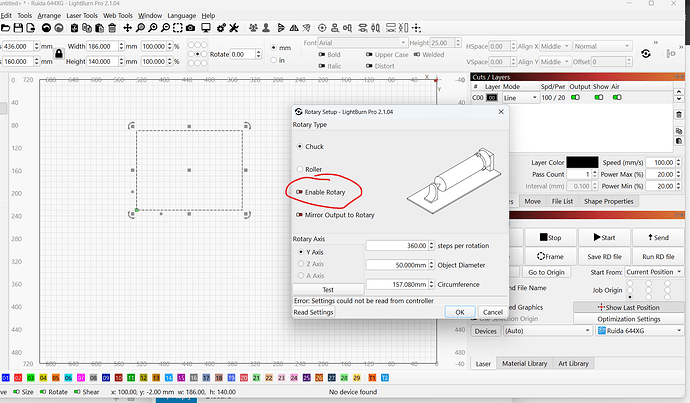Open Device Settings wrench-screwdriver icon
This screenshot has height=403, width=690.
(x=234, y=28)
